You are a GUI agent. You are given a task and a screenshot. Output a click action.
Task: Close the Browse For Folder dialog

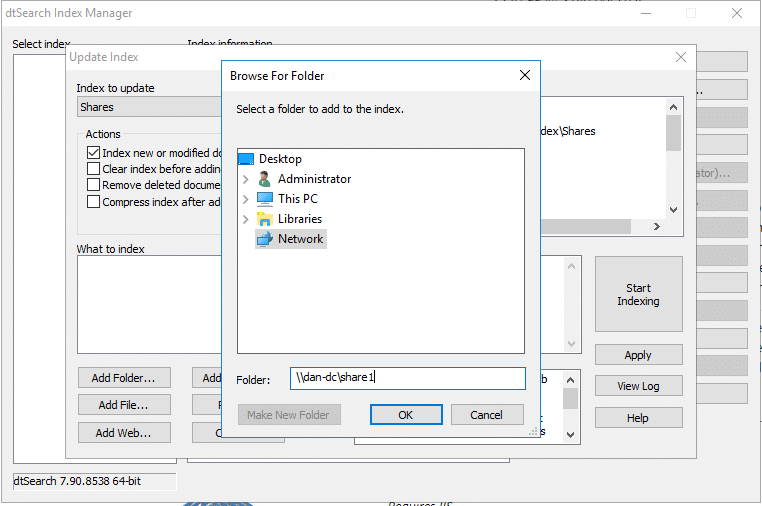tap(525, 75)
